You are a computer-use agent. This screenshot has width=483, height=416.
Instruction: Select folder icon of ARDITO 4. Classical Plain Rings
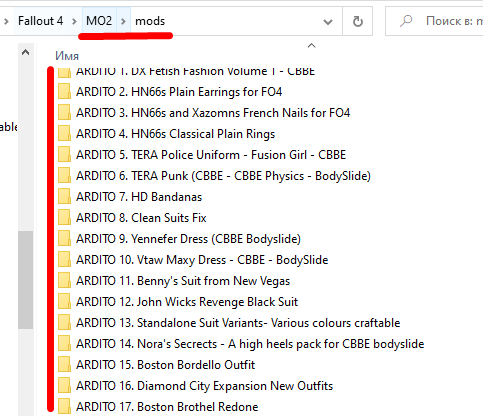(x=64, y=134)
